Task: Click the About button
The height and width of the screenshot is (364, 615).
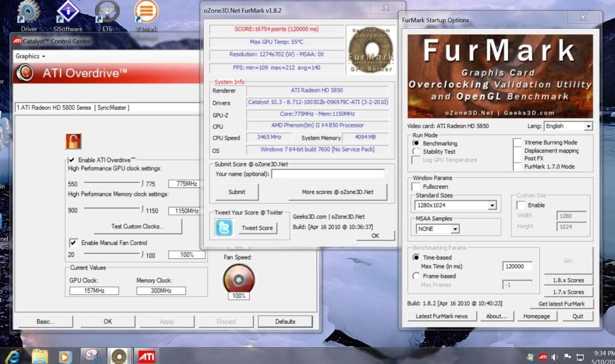Action: pos(497,316)
